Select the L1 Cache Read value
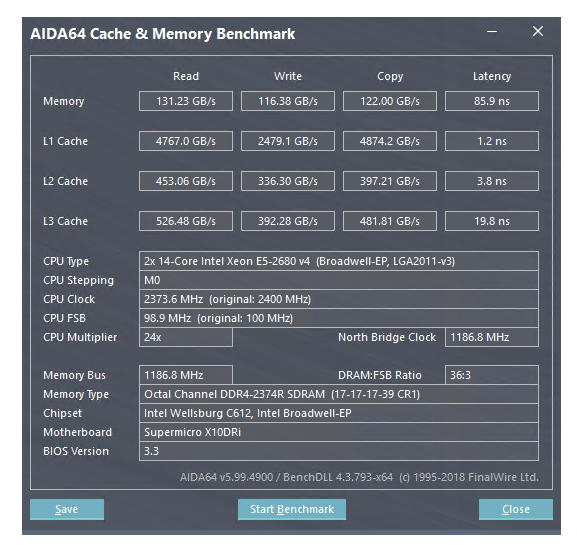577x545 pixels. point(186,141)
